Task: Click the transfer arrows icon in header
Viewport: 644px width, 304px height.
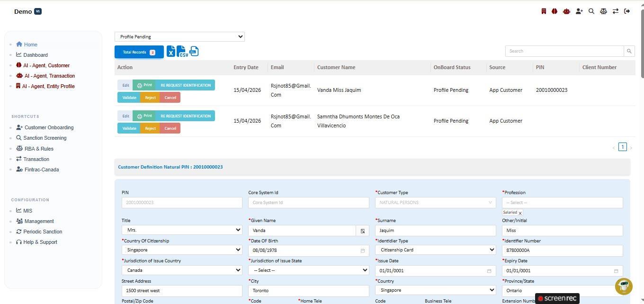Action: click(x=616, y=11)
